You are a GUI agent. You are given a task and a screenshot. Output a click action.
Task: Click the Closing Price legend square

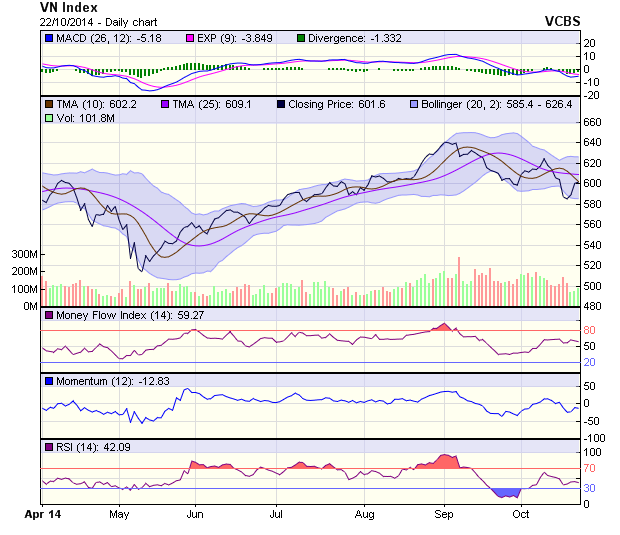pos(284,104)
